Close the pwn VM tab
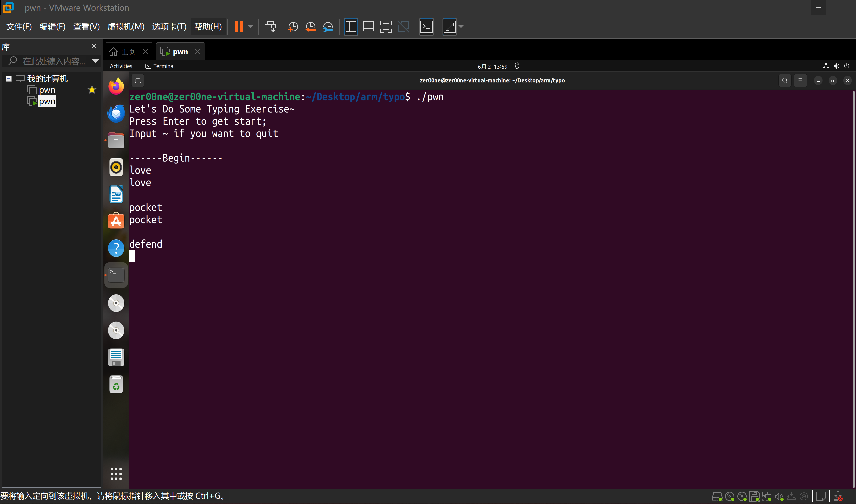The height and width of the screenshot is (504, 856). [197, 51]
